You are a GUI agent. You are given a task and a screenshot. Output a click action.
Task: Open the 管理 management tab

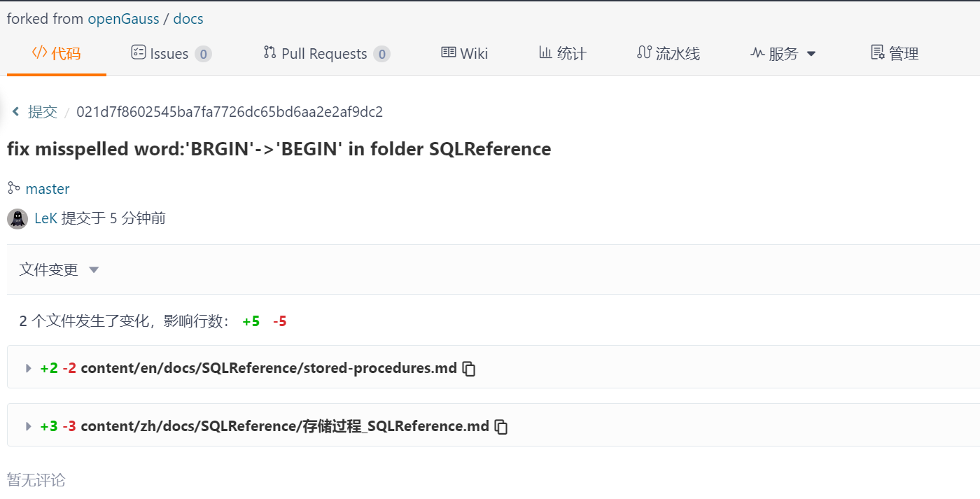pyautogui.click(x=894, y=54)
